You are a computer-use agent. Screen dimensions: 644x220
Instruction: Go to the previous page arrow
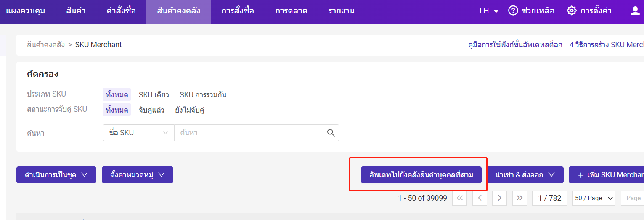480,198
